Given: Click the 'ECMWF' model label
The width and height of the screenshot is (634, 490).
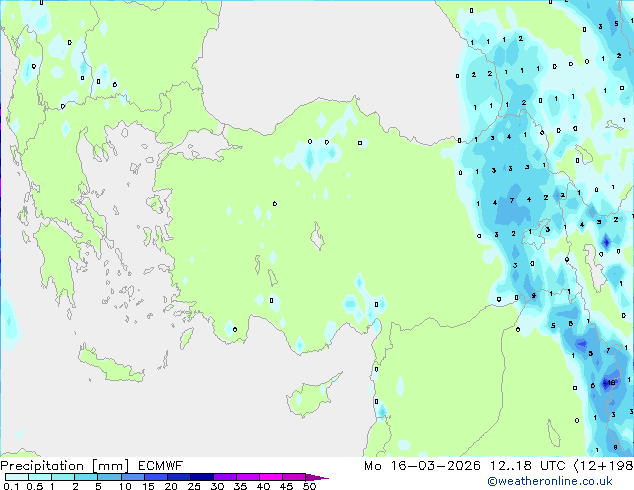Looking at the screenshot, I should click(x=160, y=466).
